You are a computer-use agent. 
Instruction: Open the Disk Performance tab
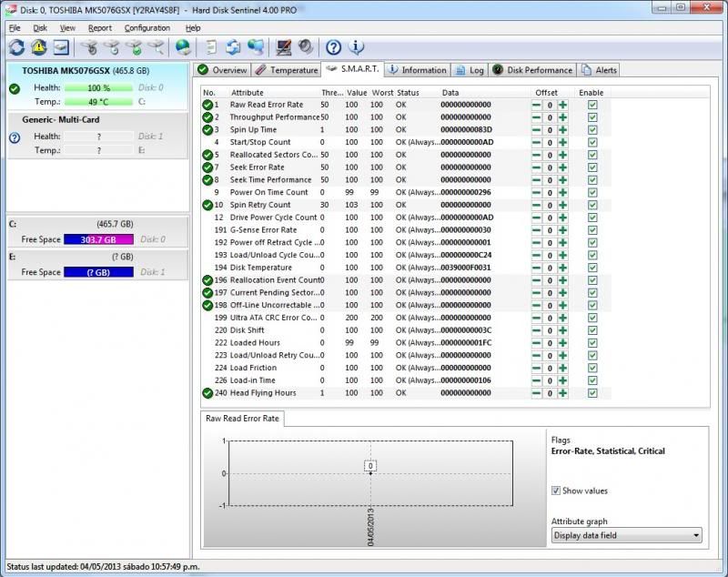coord(533,70)
